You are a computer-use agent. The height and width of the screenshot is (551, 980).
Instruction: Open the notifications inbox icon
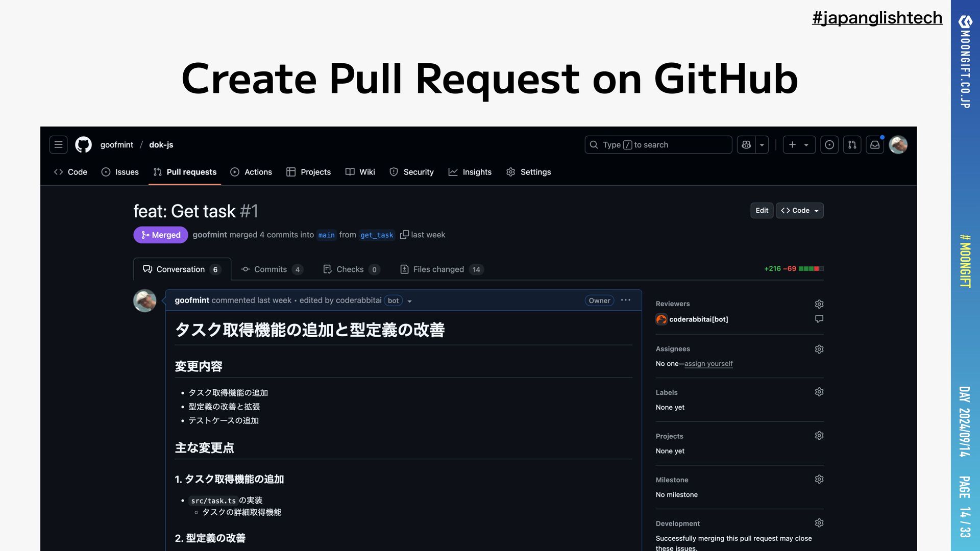pos(875,145)
